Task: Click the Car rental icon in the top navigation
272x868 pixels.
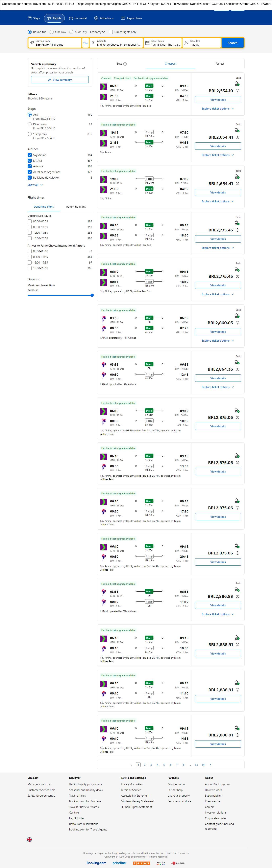Action: pyautogui.click(x=71, y=18)
